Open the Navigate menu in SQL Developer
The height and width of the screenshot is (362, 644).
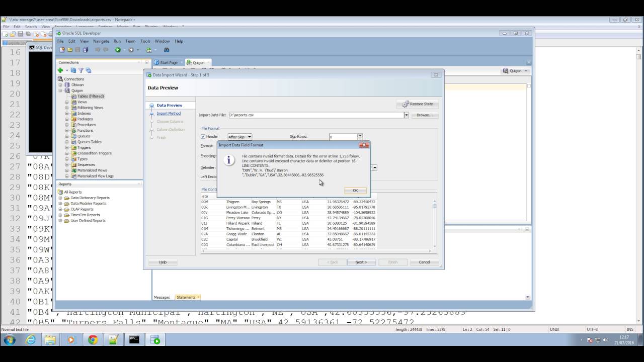[x=101, y=41]
